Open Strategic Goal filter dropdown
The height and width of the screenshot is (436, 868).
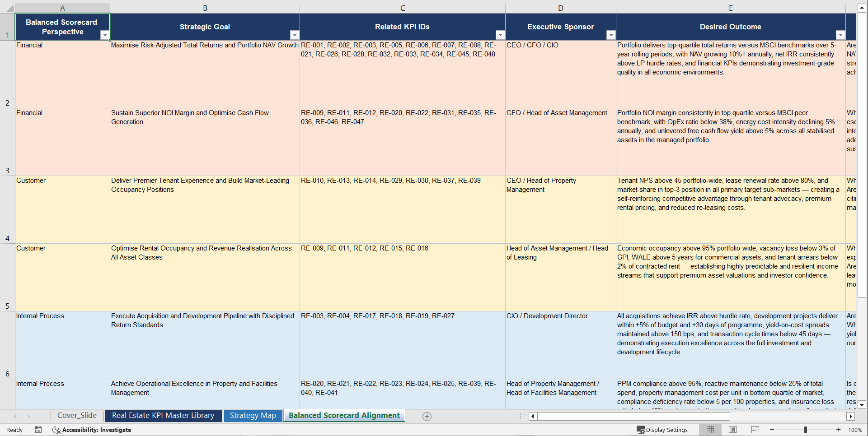[x=295, y=35]
